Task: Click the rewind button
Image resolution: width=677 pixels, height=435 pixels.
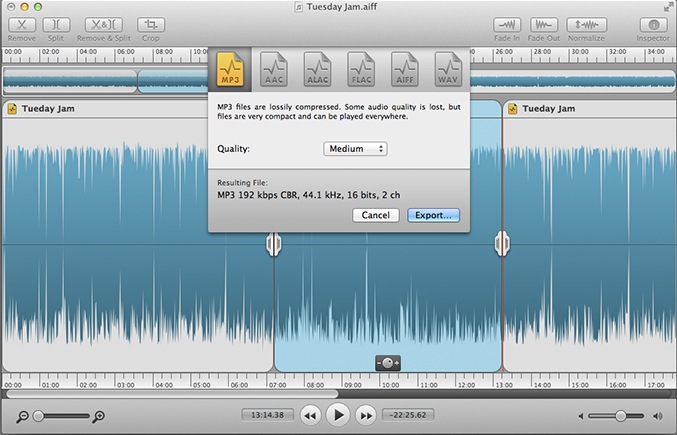Action: tap(310, 415)
